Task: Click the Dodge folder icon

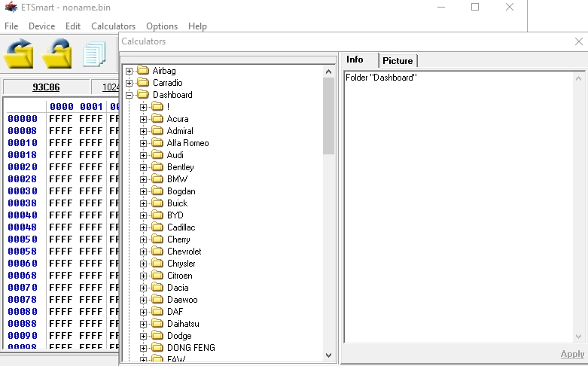Action: click(x=157, y=336)
